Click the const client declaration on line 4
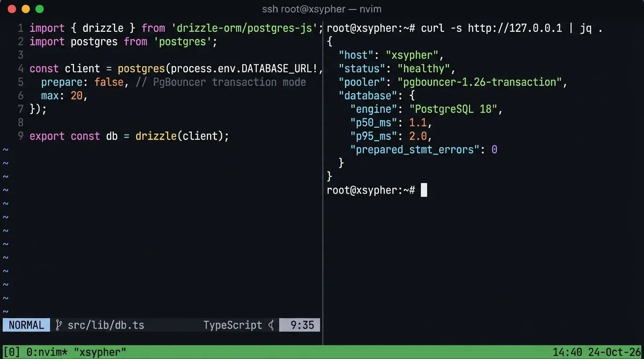644x359 pixels. [65, 69]
